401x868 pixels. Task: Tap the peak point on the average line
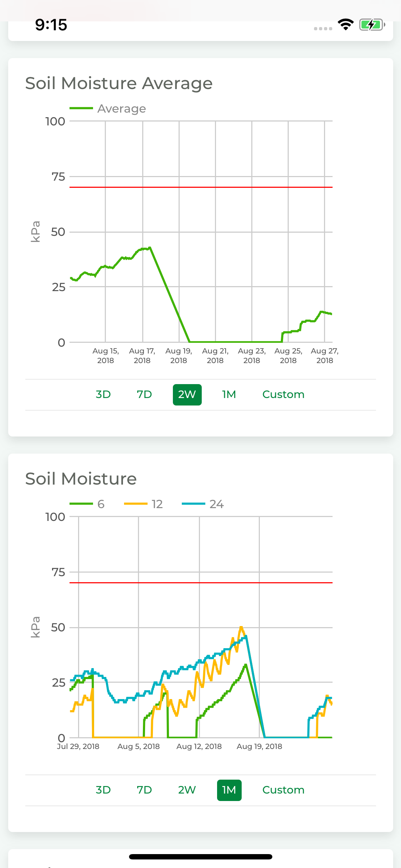pos(150,247)
